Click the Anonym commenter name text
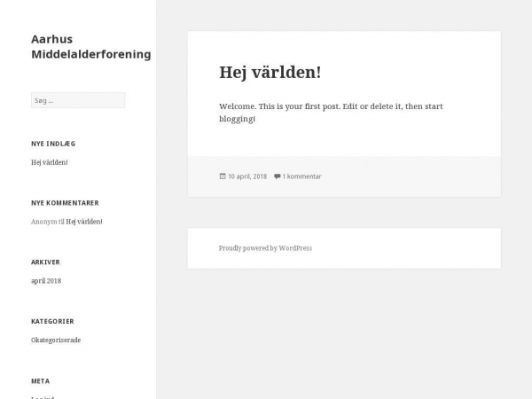532x399 pixels. click(44, 222)
